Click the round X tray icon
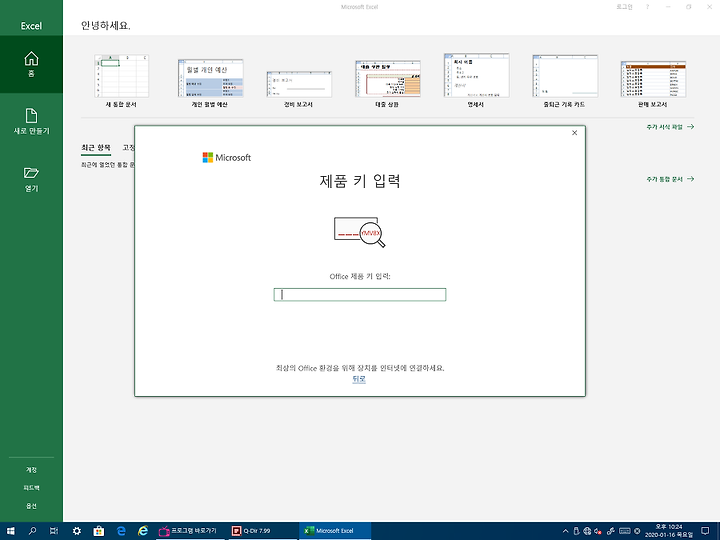The height and width of the screenshot is (540, 720). tap(637, 531)
